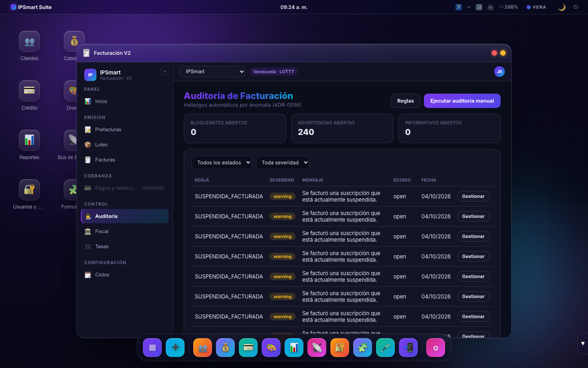The image size is (588, 368).
Task: Select Tasas under Control
Action: click(x=125, y=247)
